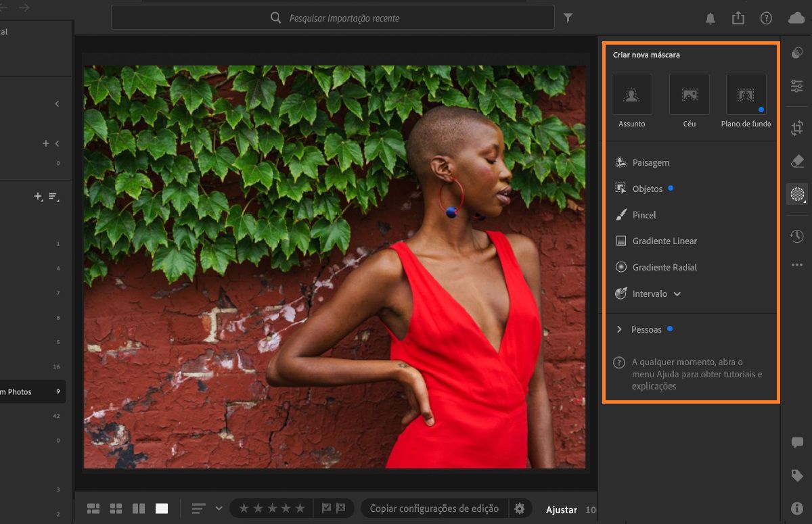
Task: Open the Crop & Rotate tool
Action: click(796, 128)
